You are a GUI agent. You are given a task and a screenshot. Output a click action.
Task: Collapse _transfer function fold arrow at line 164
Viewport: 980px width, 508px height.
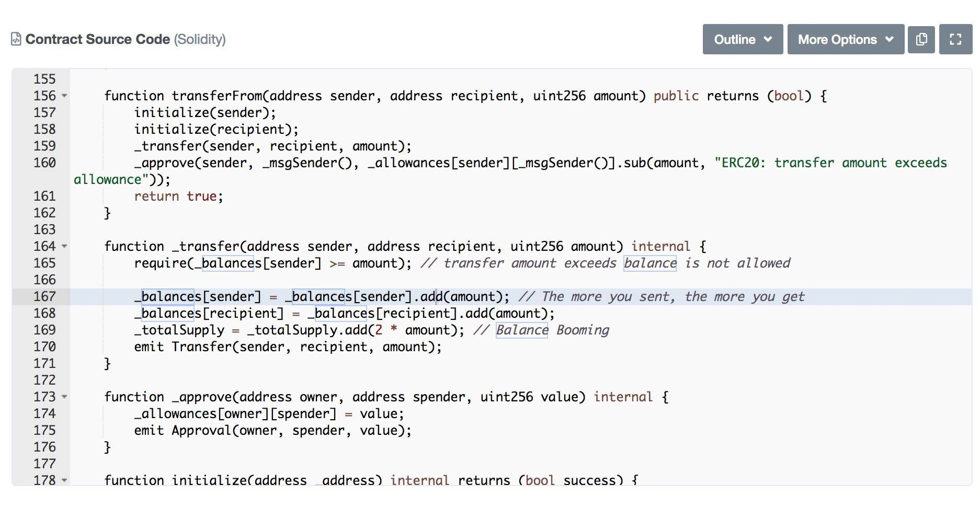(x=64, y=247)
